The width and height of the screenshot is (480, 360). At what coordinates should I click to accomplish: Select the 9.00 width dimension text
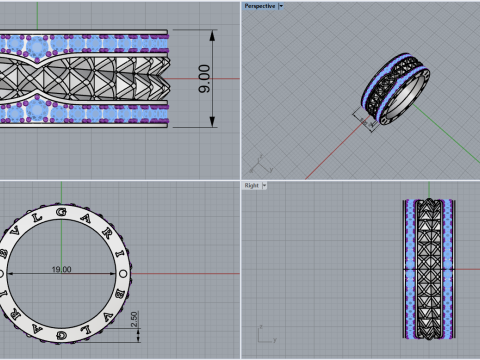point(204,79)
